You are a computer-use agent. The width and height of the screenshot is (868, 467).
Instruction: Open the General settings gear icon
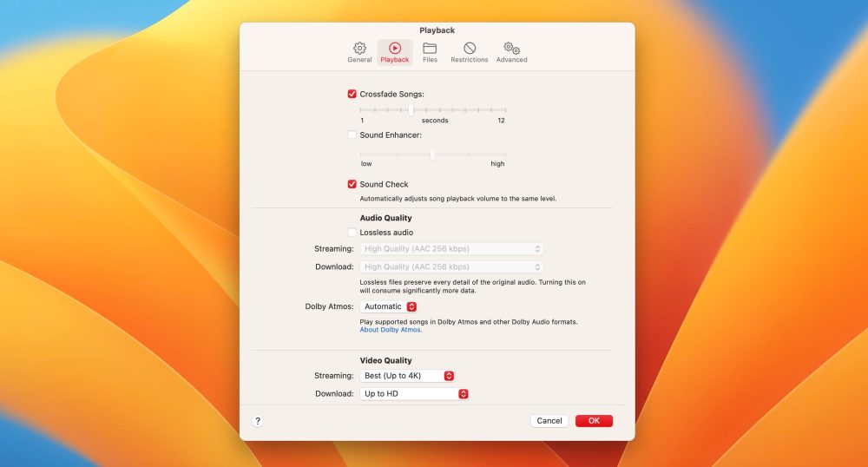(359, 49)
